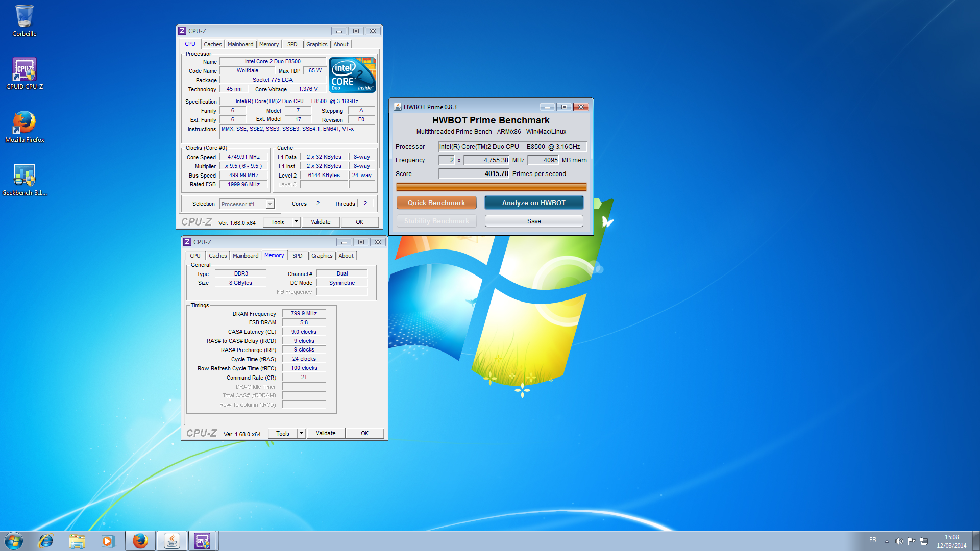
Task: Open the Caches tab in upper CPU-Z
Action: pyautogui.click(x=213, y=44)
